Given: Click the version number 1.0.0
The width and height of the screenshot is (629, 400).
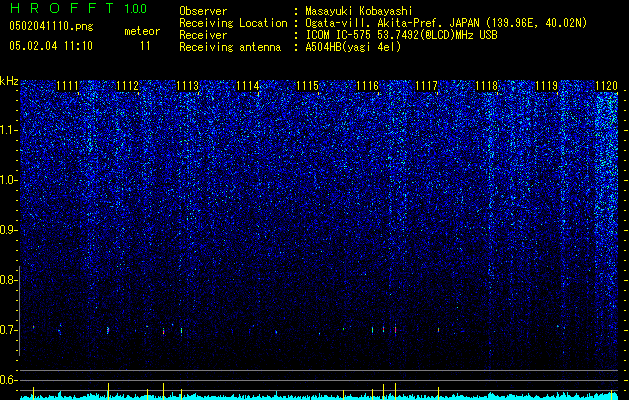Looking at the screenshot, I should 135,8.
